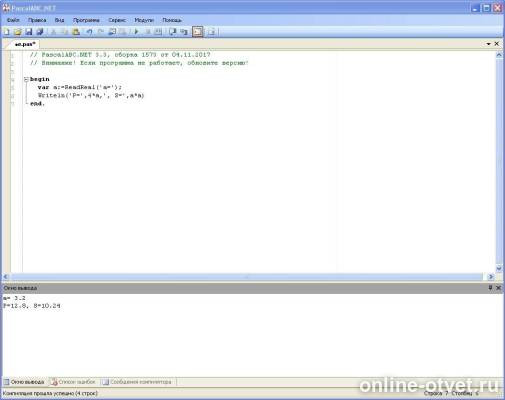Click the New file icon

click(x=7, y=32)
